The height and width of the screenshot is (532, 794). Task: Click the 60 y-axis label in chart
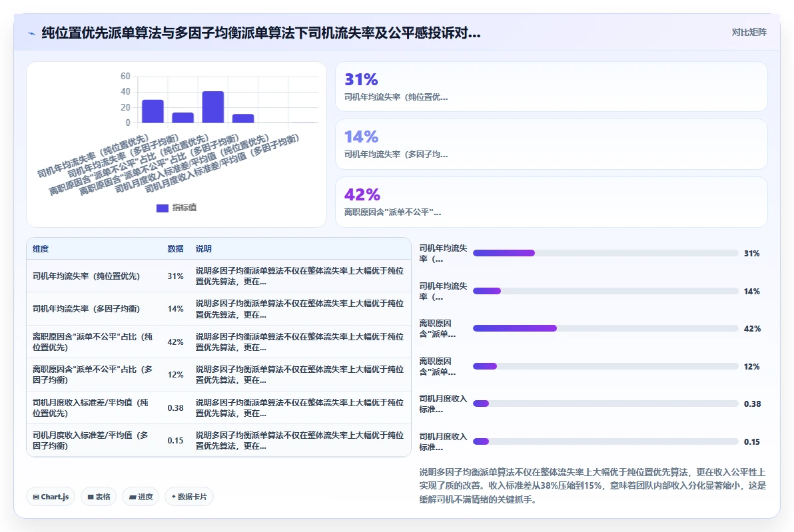pyautogui.click(x=125, y=77)
